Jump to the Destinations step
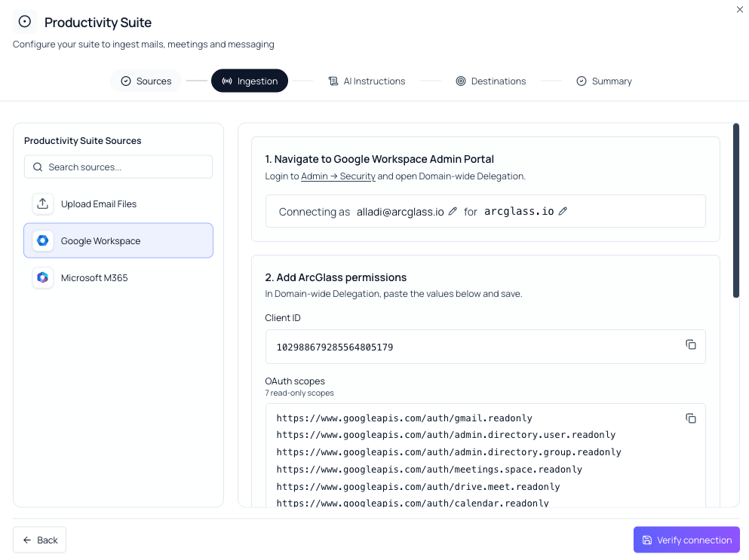This screenshot has height=560, width=749. coord(490,81)
